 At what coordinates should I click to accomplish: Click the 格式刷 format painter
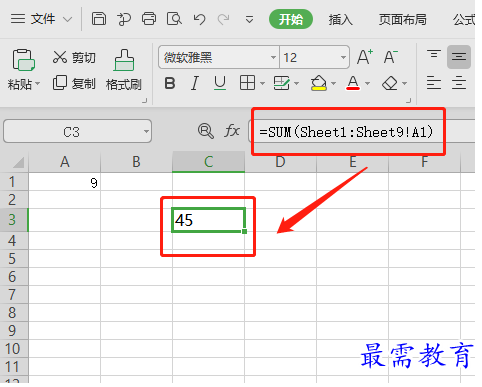pyautogui.click(x=124, y=70)
